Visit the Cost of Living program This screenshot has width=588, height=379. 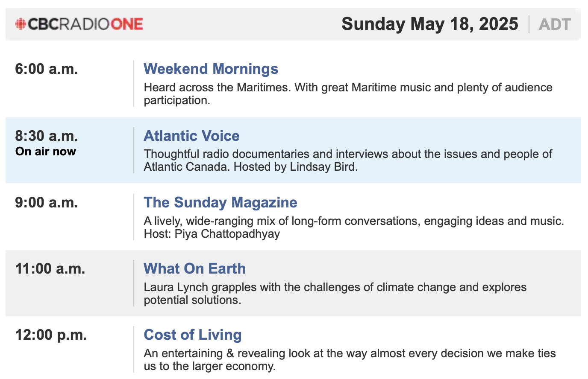[x=192, y=335]
